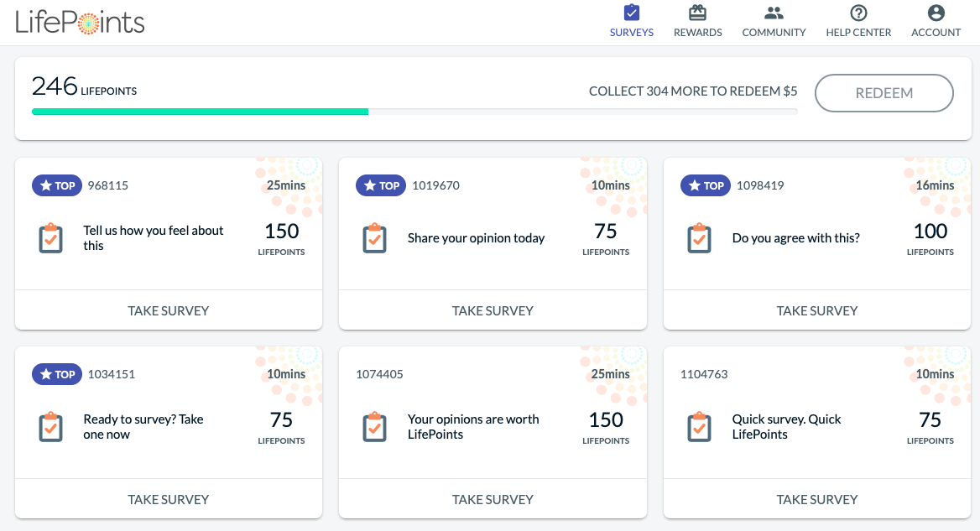Viewport: 980px width, 531px height.
Task: Open the SURVEYS tab label
Action: point(632,33)
